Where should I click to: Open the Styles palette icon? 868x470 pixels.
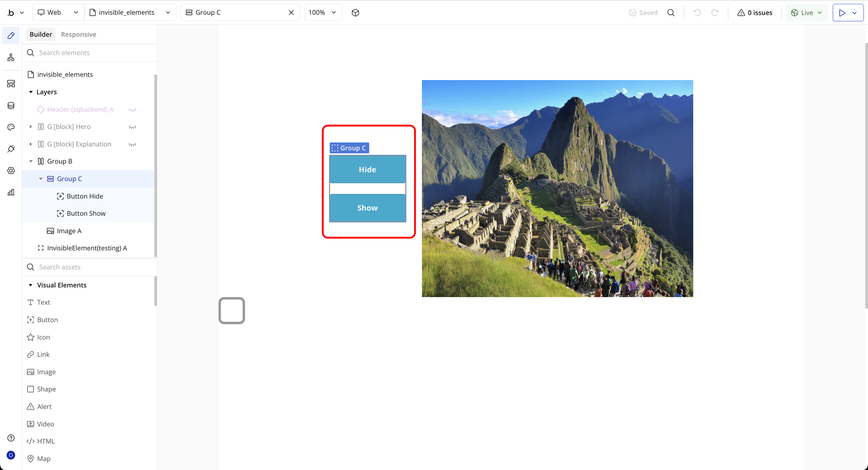[11, 127]
